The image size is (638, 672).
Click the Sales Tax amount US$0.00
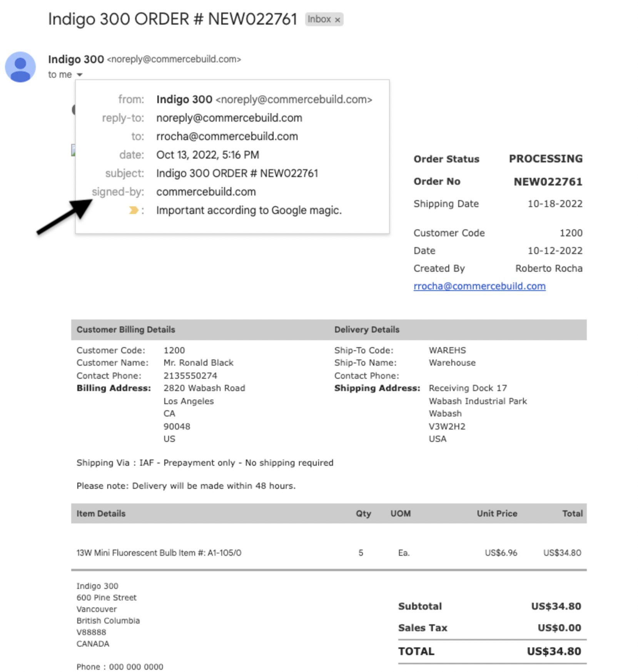(559, 628)
